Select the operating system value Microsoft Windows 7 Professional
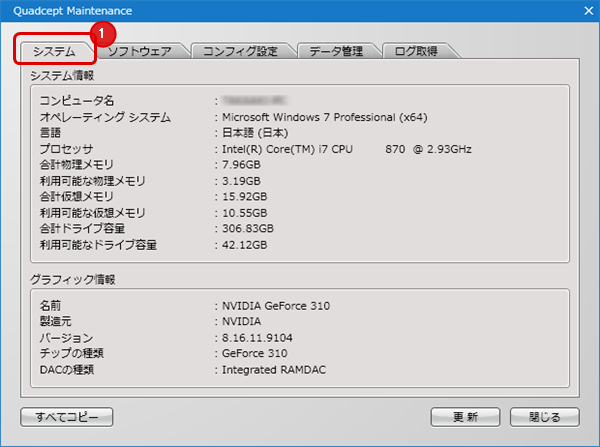This screenshot has width=600, height=447. coord(324,117)
